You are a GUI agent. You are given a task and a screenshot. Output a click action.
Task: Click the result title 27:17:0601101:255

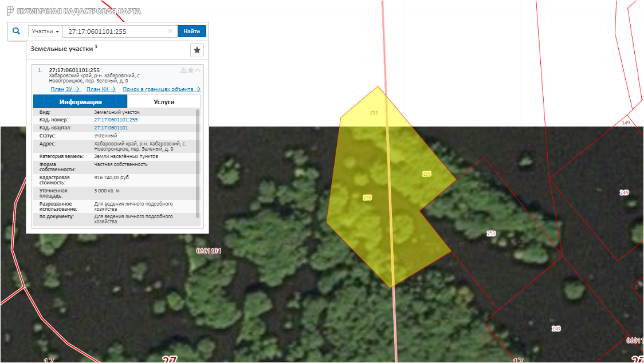click(74, 70)
